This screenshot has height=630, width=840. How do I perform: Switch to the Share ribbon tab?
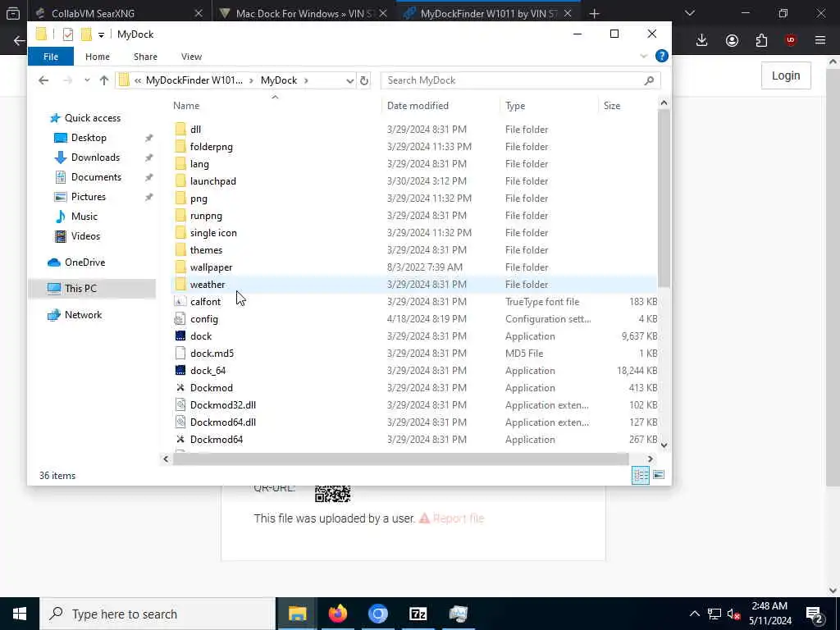[x=146, y=57]
